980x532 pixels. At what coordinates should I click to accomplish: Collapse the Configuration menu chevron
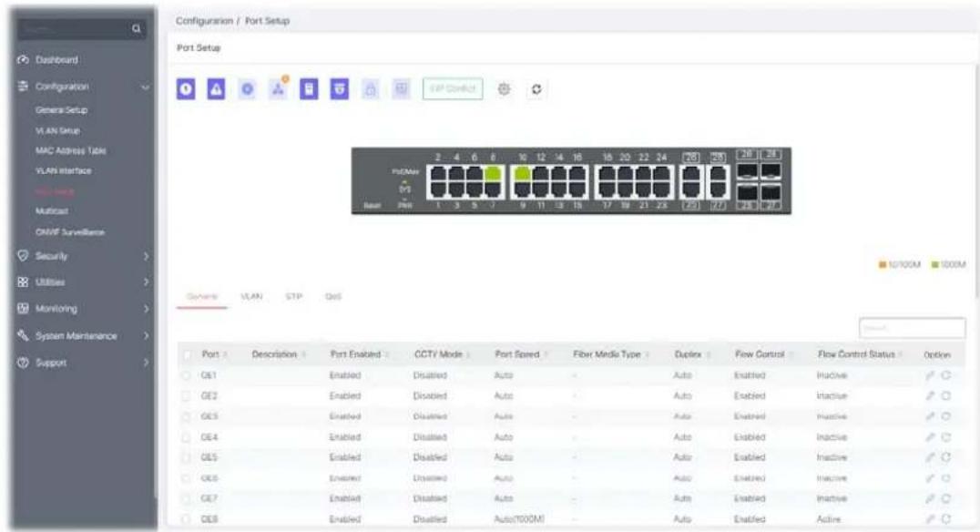(x=146, y=87)
